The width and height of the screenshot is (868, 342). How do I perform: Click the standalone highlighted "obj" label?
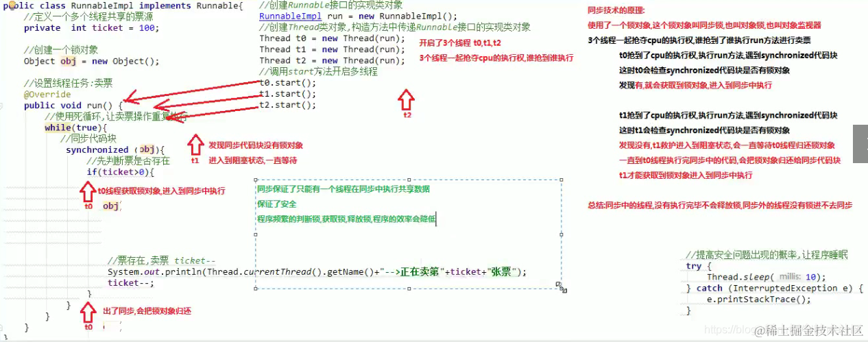click(x=112, y=206)
